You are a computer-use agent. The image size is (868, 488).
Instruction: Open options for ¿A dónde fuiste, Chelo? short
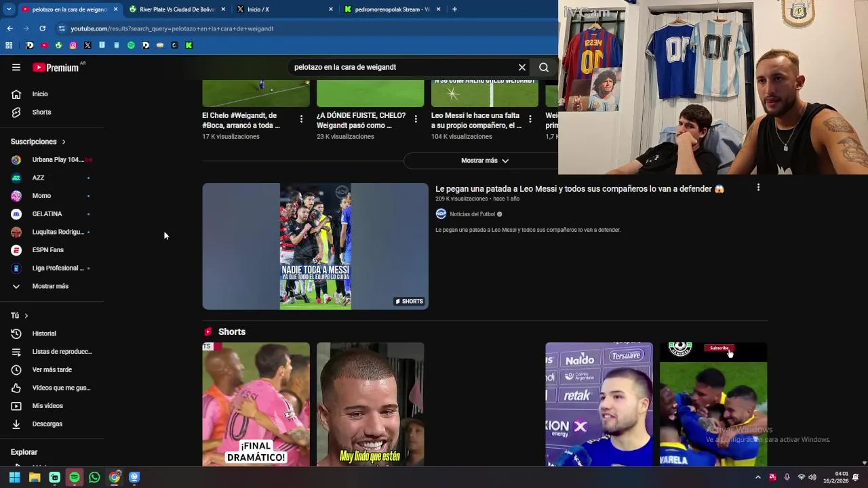click(x=416, y=119)
